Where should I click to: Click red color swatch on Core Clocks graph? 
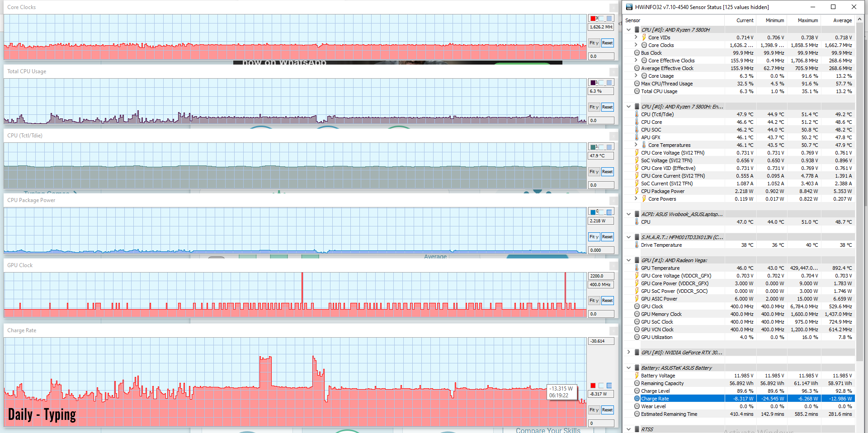tap(593, 19)
